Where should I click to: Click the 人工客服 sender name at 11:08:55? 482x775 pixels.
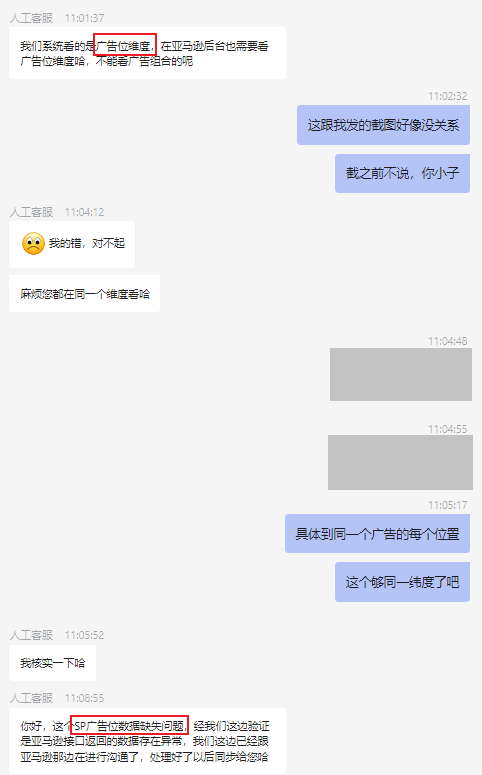click(x=31, y=698)
